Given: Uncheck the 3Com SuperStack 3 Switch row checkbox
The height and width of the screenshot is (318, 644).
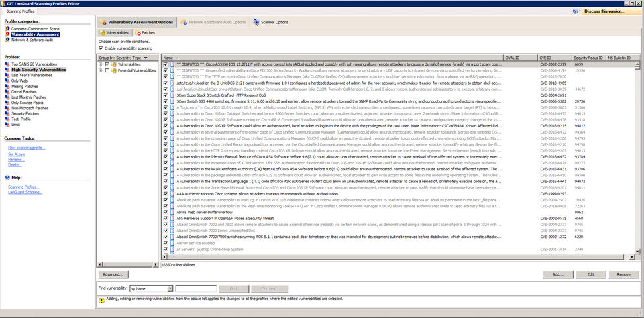Looking at the screenshot, I should (166, 95).
